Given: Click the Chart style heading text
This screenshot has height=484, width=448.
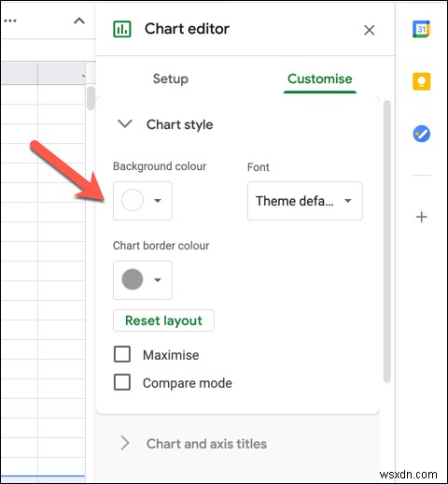Looking at the screenshot, I should (x=179, y=124).
